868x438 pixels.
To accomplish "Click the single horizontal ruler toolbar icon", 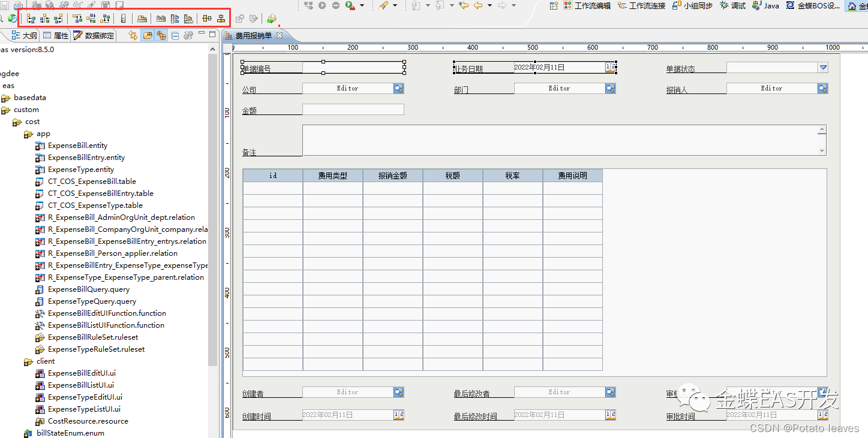I will (x=142, y=19).
